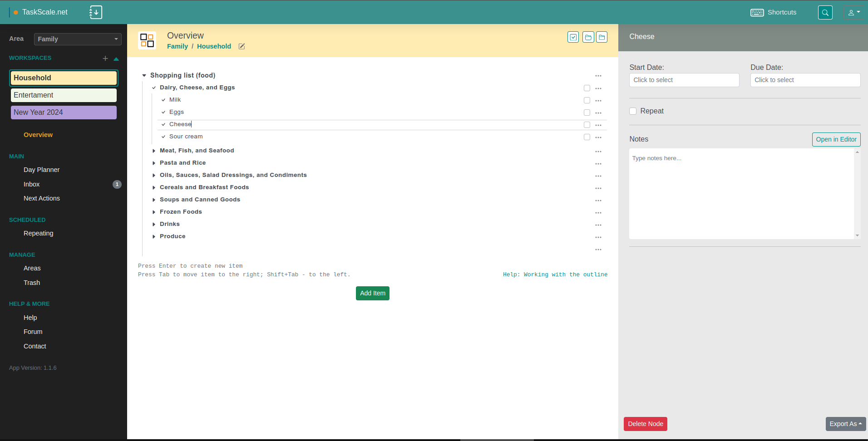Click the checklist view icon in the header

pyautogui.click(x=573, y=37)
